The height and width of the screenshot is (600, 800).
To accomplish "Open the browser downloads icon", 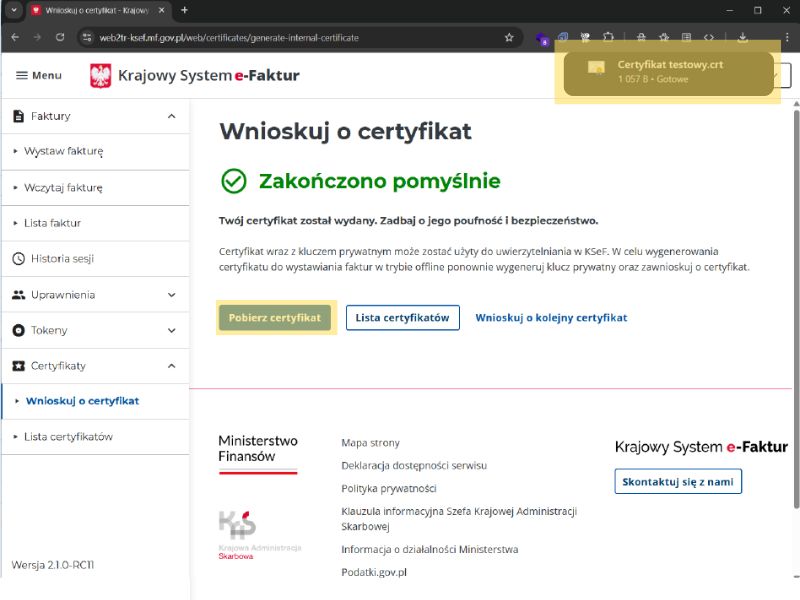I will (x=743, y=38).
